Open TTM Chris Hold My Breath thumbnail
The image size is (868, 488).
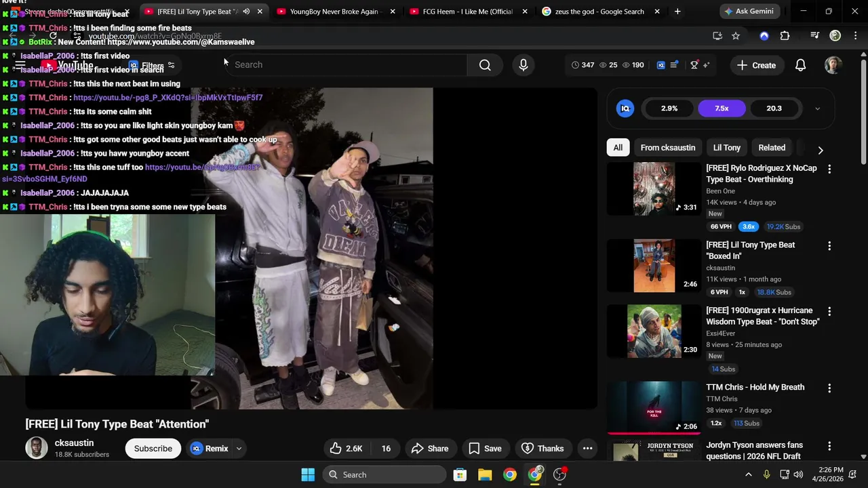click(x=654, y=407)
